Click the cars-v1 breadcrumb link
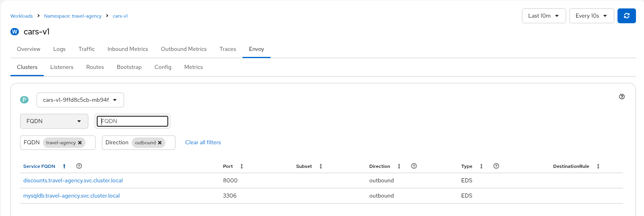The height and width of the screenshot is (216, 644). [x=120, y=16]
